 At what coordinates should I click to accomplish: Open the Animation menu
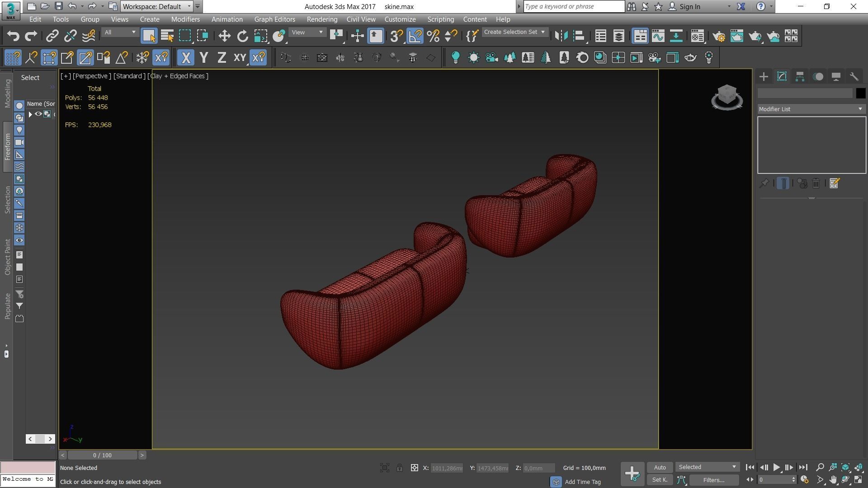pyautogui.click(x=227, y=19)
